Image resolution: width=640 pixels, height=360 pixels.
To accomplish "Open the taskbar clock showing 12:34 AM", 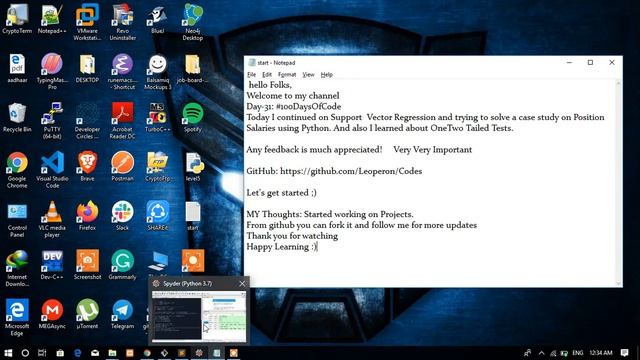I will pos(601,353).
